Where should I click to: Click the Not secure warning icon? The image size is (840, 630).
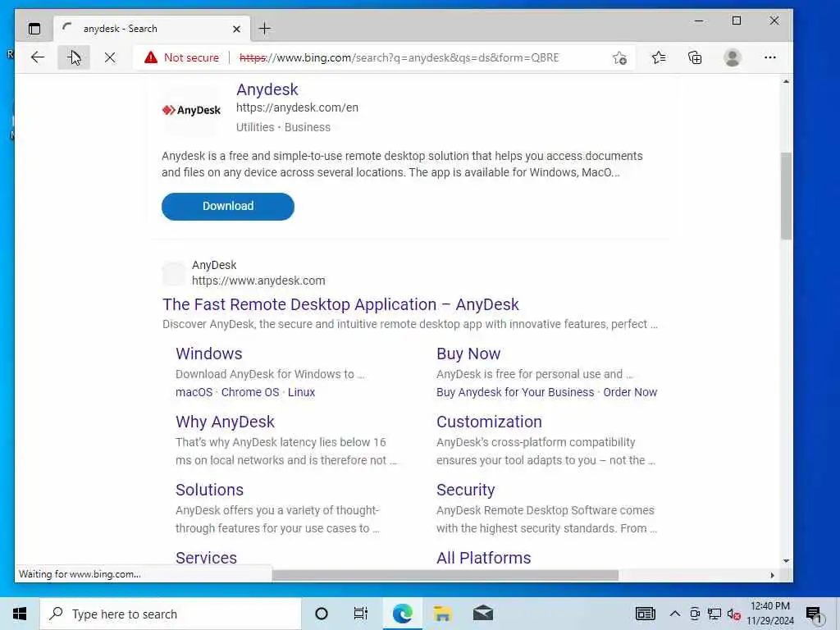click(x=151, y=57)
